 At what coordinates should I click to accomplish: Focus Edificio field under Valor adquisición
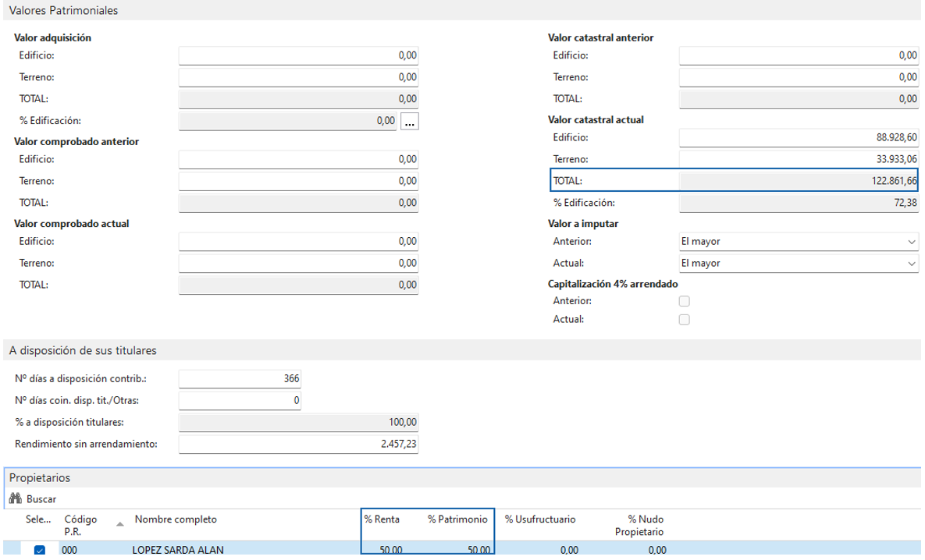pos(298,55)
